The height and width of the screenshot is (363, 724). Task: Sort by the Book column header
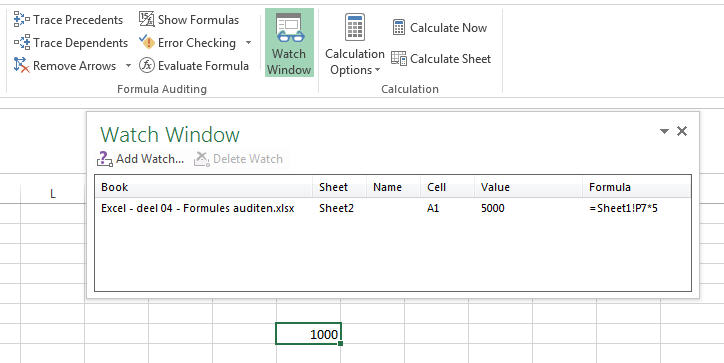pos(203,187)
